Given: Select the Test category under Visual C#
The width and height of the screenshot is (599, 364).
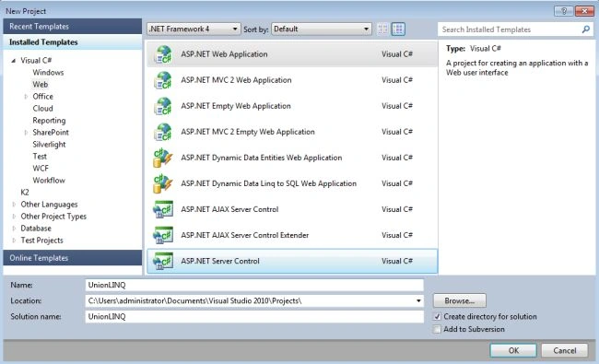Looking at the screenshot, I should coord(40,157).
